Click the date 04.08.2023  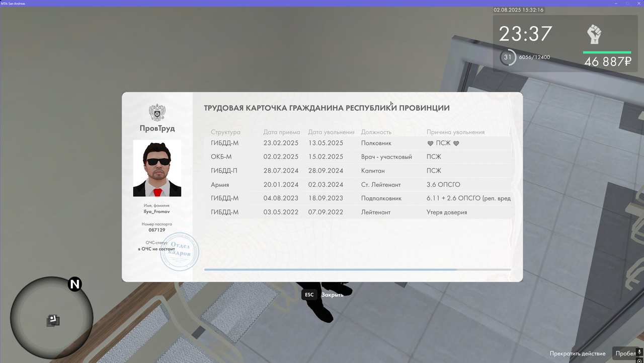pyautogui.click(x=281, y=198)
